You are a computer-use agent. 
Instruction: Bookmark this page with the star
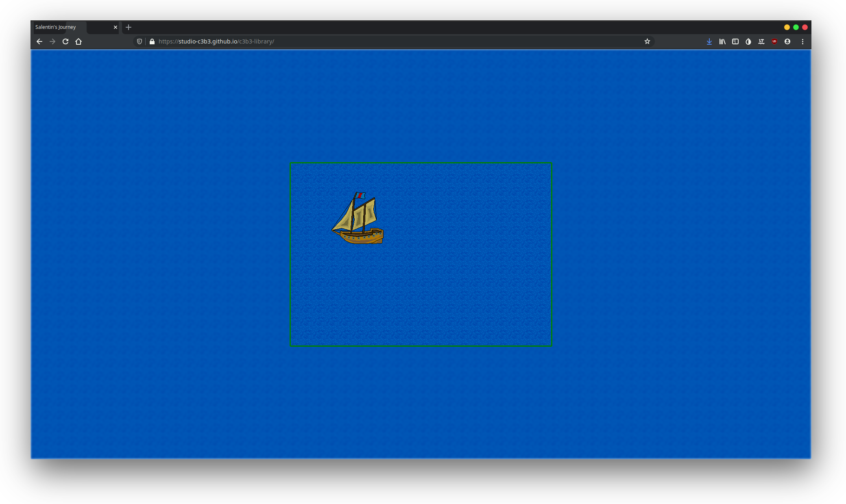tap(647, 41)
